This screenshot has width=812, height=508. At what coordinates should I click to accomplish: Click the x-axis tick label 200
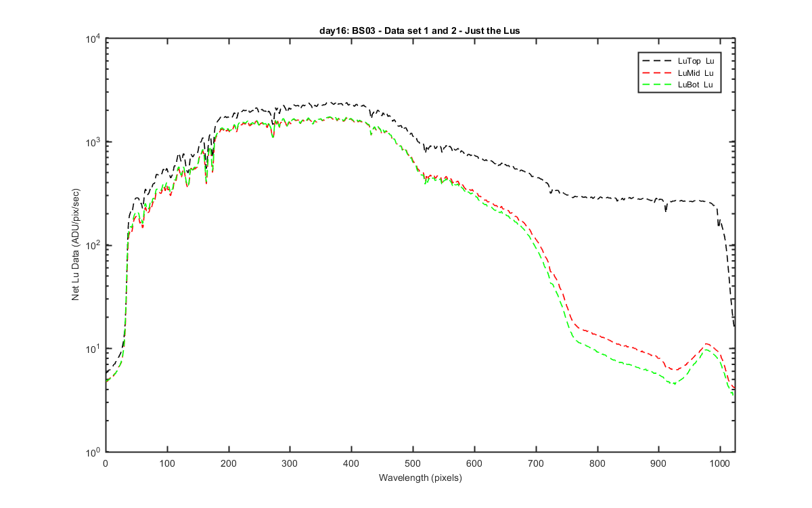click(x=228, y=463)
